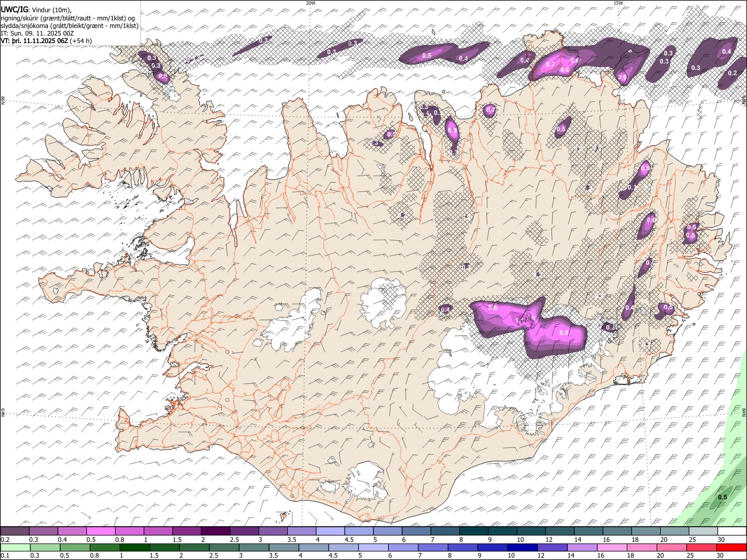This screenshot has width=747, height=560.
Task: Click the "Vindur (10m)" text in the header
Action: (51, 9)
